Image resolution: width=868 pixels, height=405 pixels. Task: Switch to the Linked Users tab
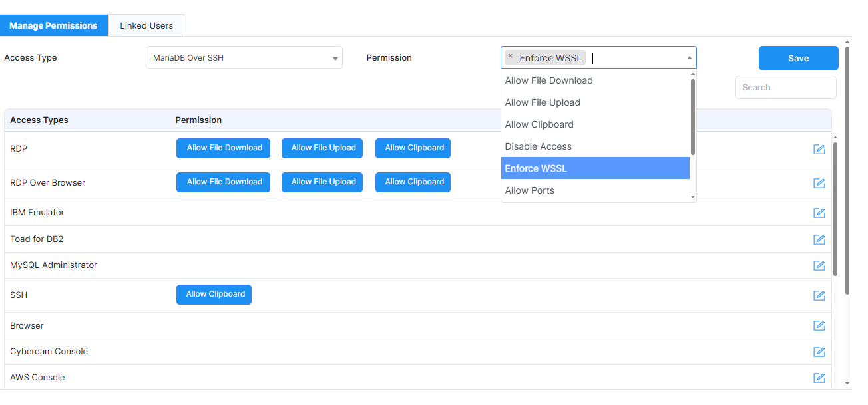146,25
